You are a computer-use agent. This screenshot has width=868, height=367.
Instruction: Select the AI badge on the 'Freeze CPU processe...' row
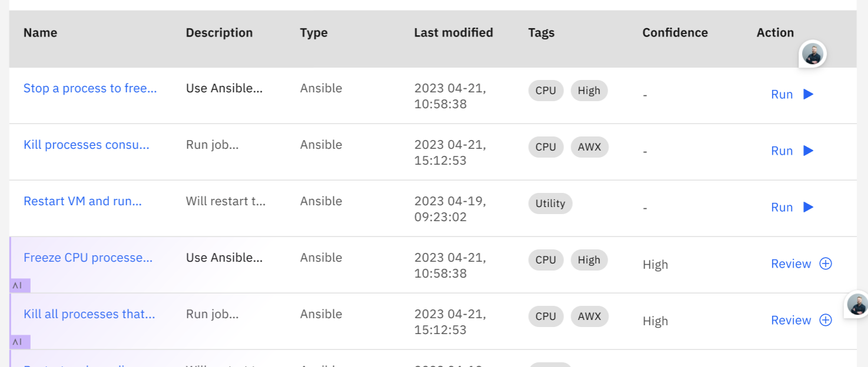(x=18, y=285)
